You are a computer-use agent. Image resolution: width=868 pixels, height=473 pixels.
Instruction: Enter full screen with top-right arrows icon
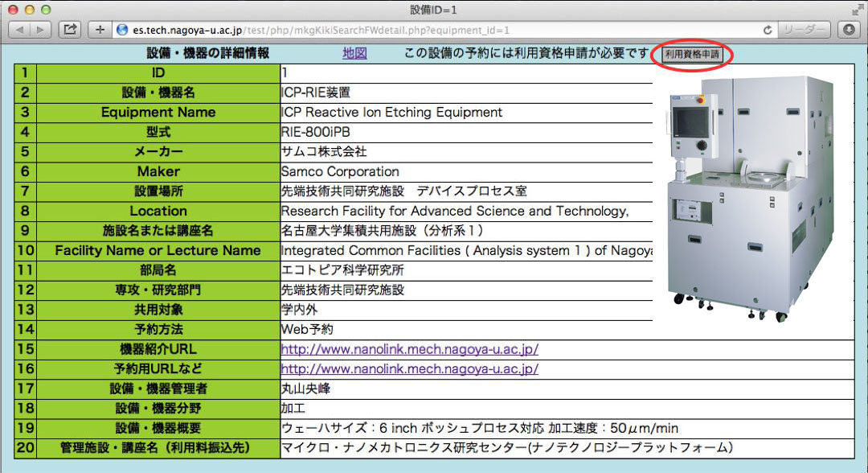(856, 10)
